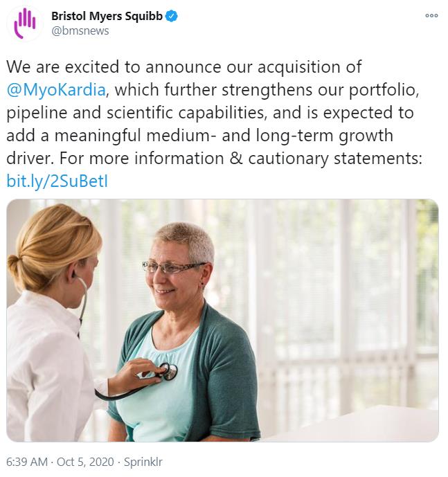Open the tweet's three-dot more options menu

coord(431,15)
